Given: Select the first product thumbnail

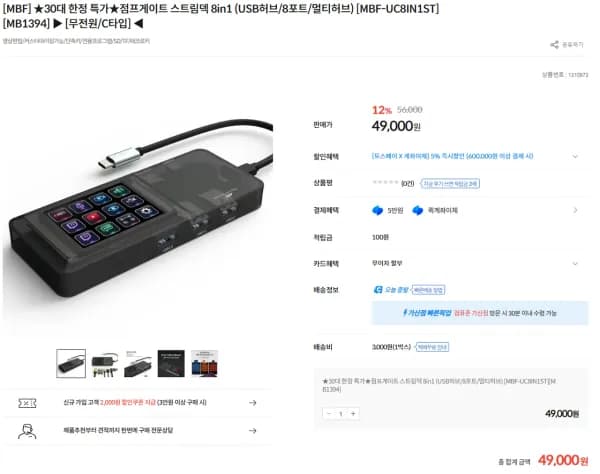Looking at the screenshot, I should [x=71, y=363].
